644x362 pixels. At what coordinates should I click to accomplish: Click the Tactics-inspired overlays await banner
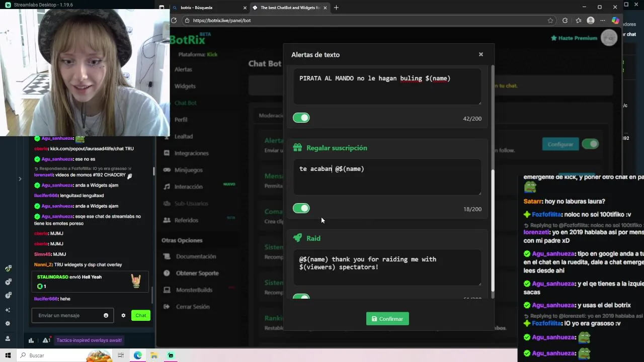tap(89, 340)
